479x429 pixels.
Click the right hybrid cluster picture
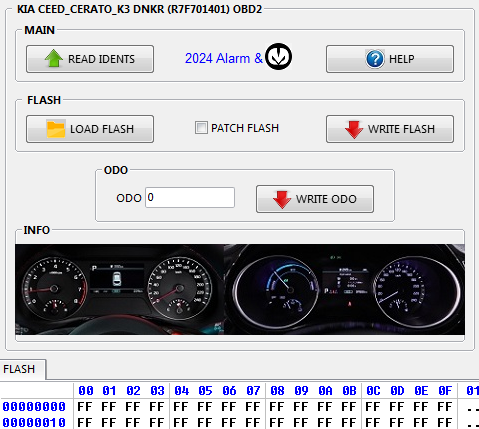pyautogui.click(x=344, y=289)
